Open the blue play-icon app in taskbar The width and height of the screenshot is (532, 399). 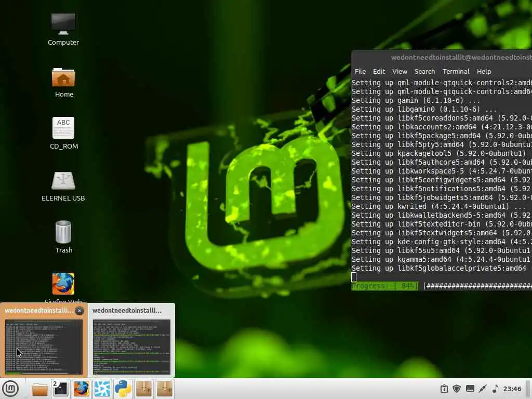pos(102,389)
